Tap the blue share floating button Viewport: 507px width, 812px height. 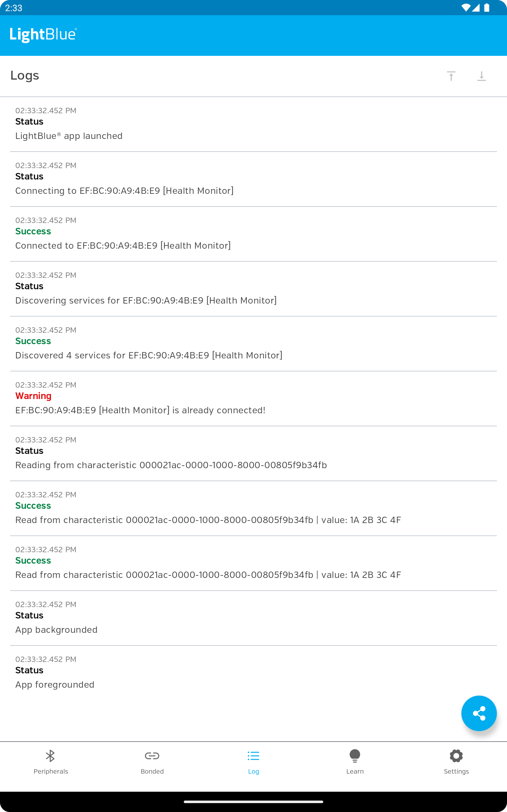[479, 713]
